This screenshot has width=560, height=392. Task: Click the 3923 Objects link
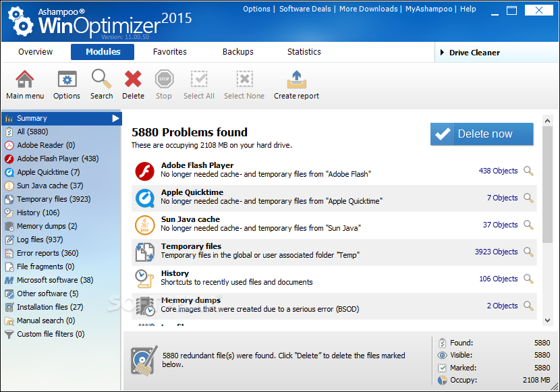(x=496, y=252)
